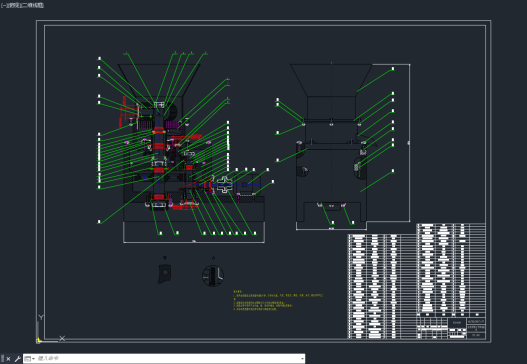This screenshot has height=364, width=527.
Task: Select the yellow technical requirements text
Action: click(x=278, y=300)
